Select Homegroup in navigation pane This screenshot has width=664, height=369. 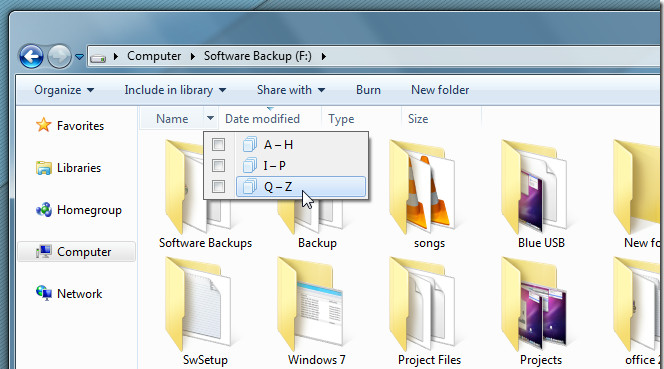click(89, 210)
